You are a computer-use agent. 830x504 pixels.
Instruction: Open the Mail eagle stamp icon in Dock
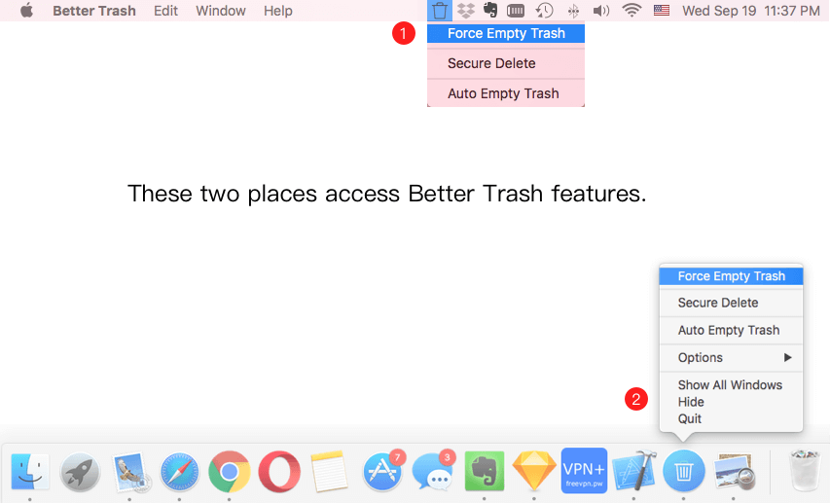130,471
